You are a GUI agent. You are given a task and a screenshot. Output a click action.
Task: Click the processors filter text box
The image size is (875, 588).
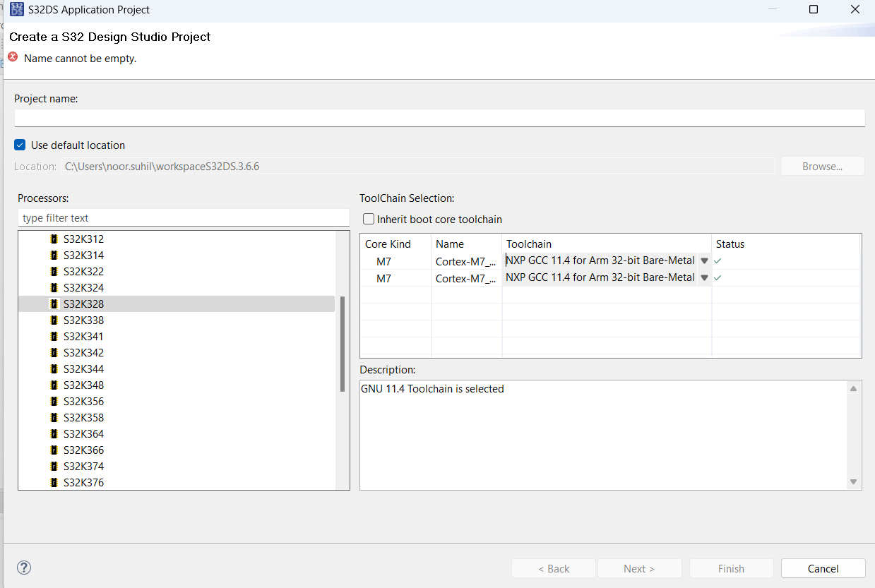tap(184, 218)
